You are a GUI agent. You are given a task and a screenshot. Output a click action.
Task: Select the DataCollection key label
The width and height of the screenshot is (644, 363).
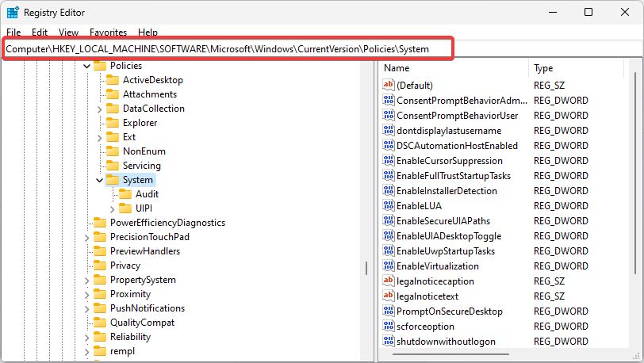154,109
